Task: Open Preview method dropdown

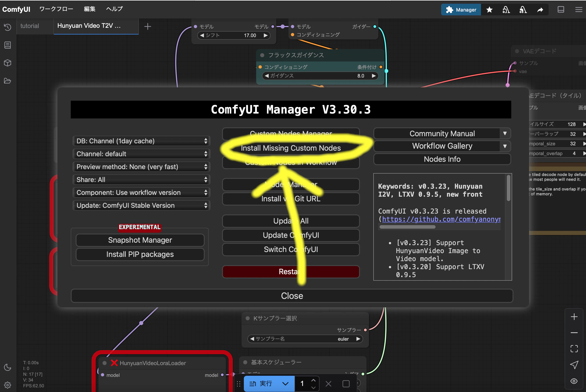Action: (x=141, y=167)
